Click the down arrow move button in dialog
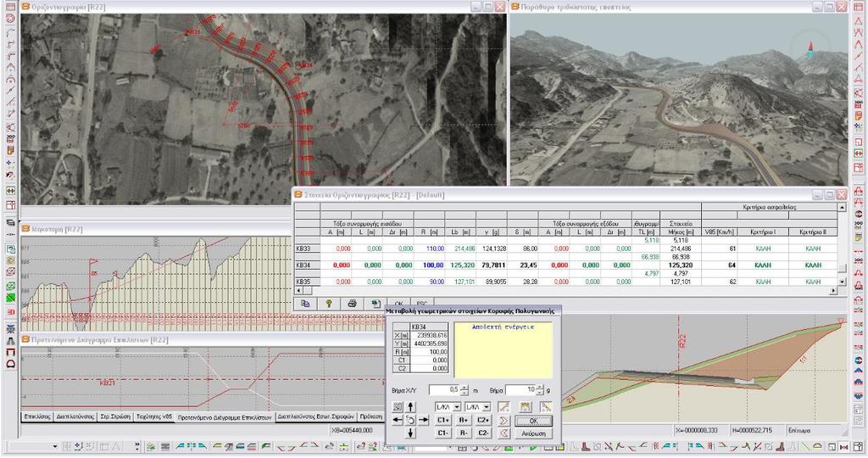This screenshot has width=868, height=458. tap(411, 433)
